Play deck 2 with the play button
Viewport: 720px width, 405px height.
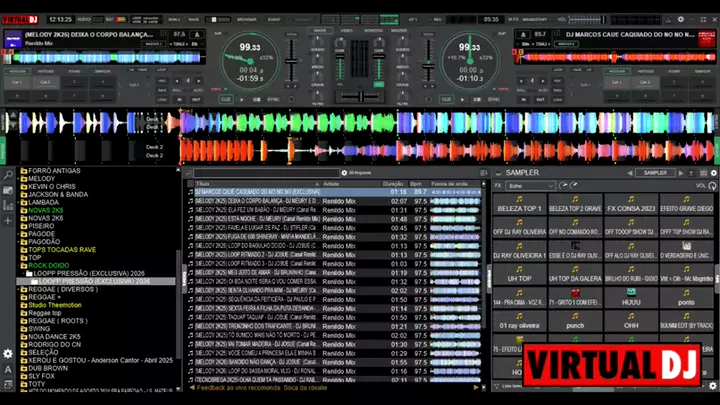tap(462, 99)
